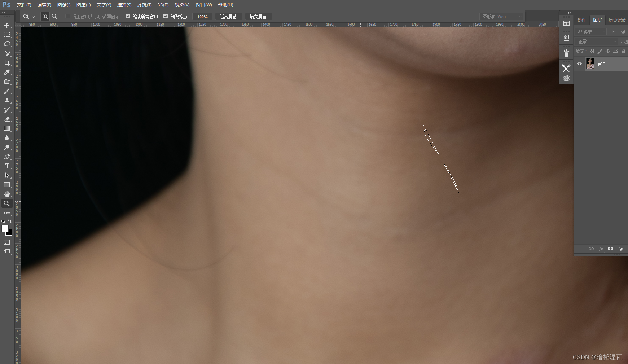Image resolution: width=628 pixels, height=364 pixels.
Task: Open the 类型 layer filter dropdown
Action: pos(591,32)
